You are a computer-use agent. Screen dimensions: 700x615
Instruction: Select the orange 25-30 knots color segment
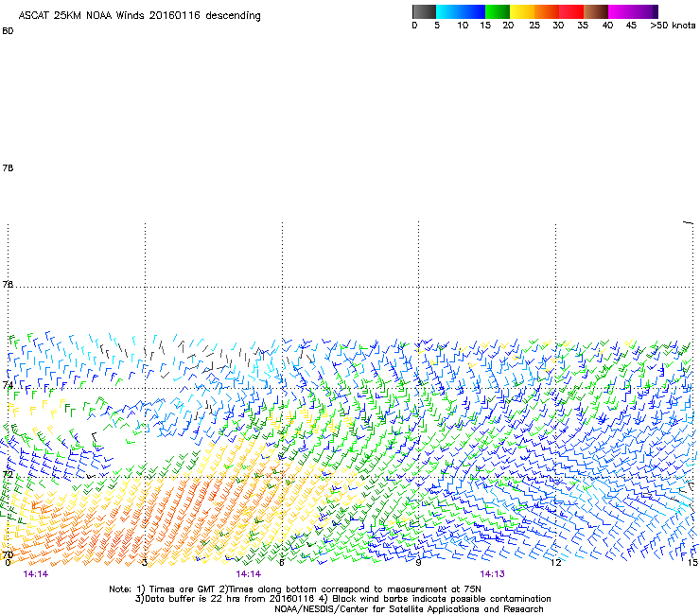547,11
